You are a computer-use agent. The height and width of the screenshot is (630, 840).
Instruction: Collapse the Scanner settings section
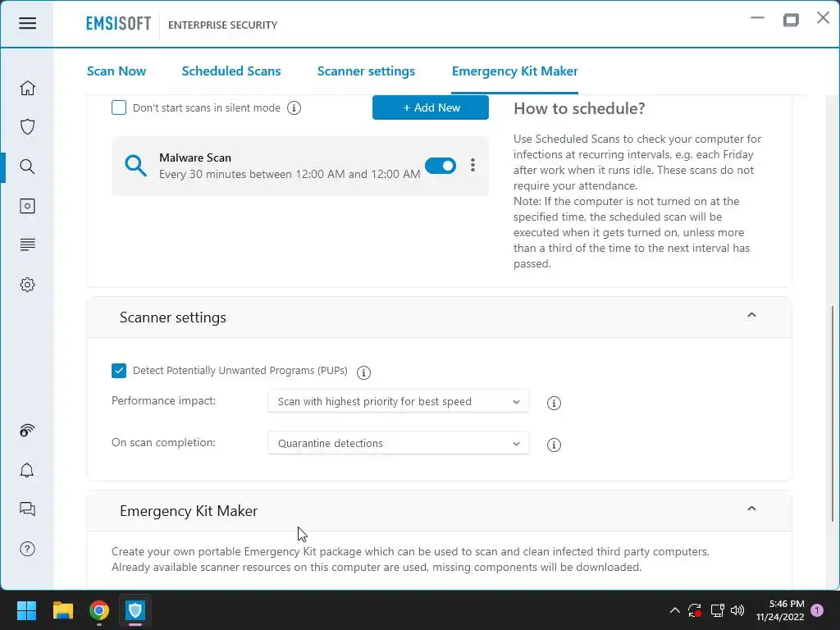751,315
